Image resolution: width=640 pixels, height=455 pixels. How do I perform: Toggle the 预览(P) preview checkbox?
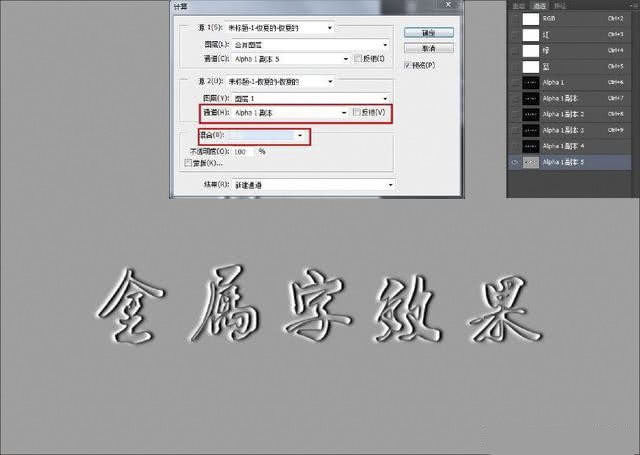[407, 65]
